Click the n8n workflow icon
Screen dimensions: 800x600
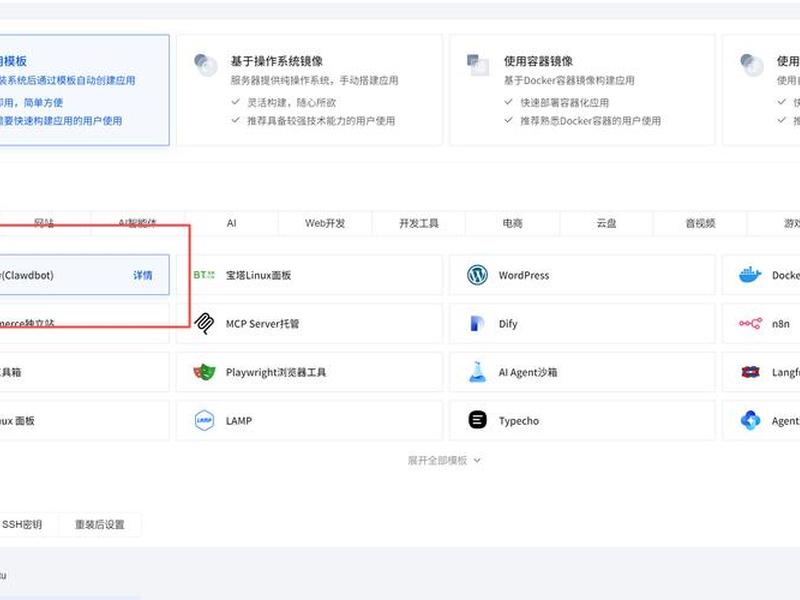tap(750, 323)
